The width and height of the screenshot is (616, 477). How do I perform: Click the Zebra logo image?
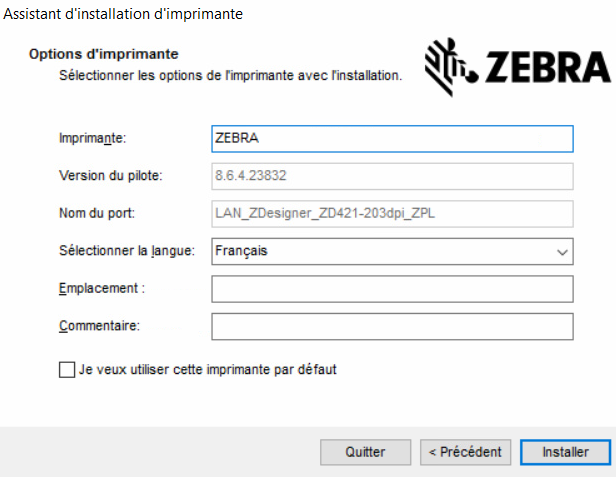click(518, 67)
